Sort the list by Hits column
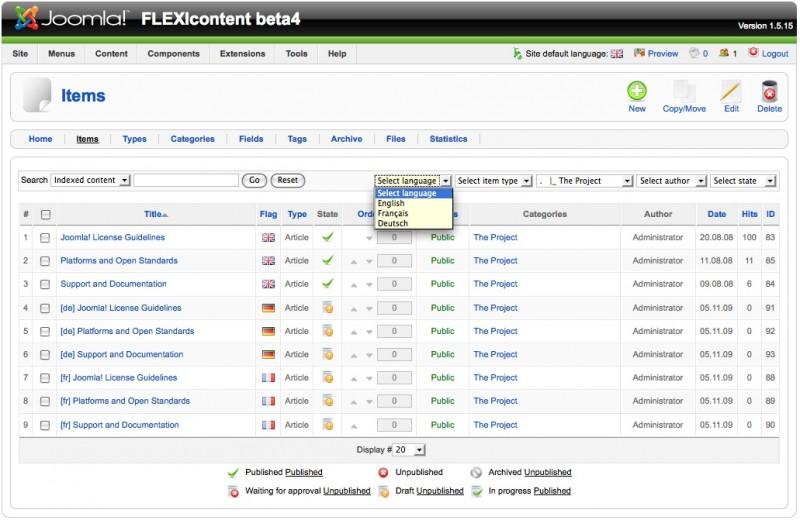The image size is (800, 520). pos(749,214)
